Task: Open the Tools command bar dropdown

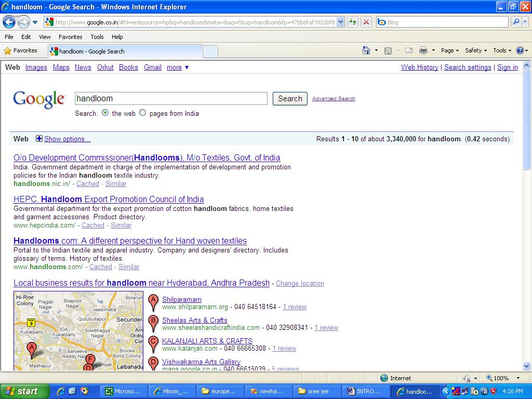Action: point(502,50)
